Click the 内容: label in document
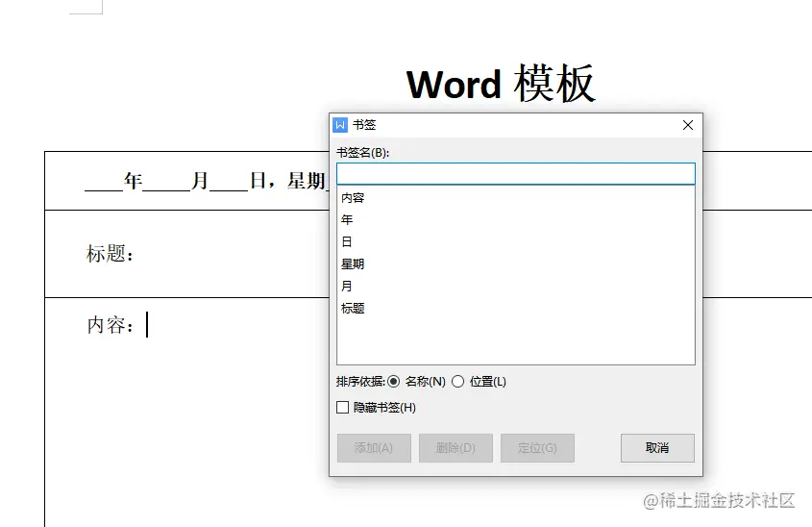The image size is (812, 527). [x=110, y=325]
